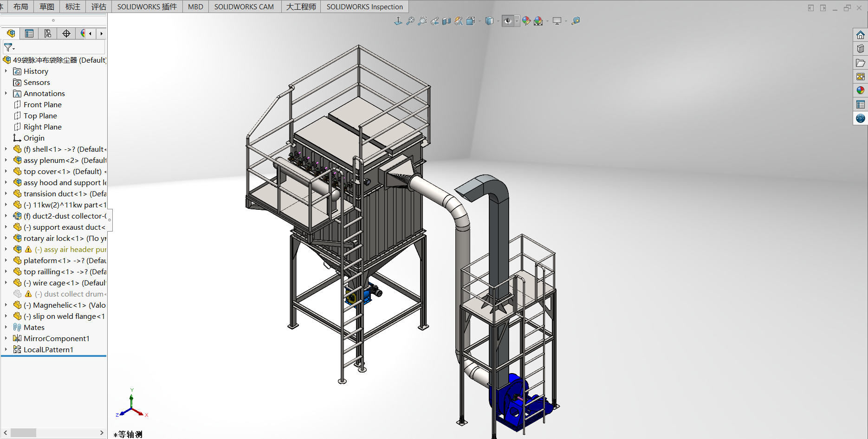Image resolution: width=868 pixels, height=439 pixels.
Task: Select the Zoom to Area tool
Action: (x=422, y=21)
